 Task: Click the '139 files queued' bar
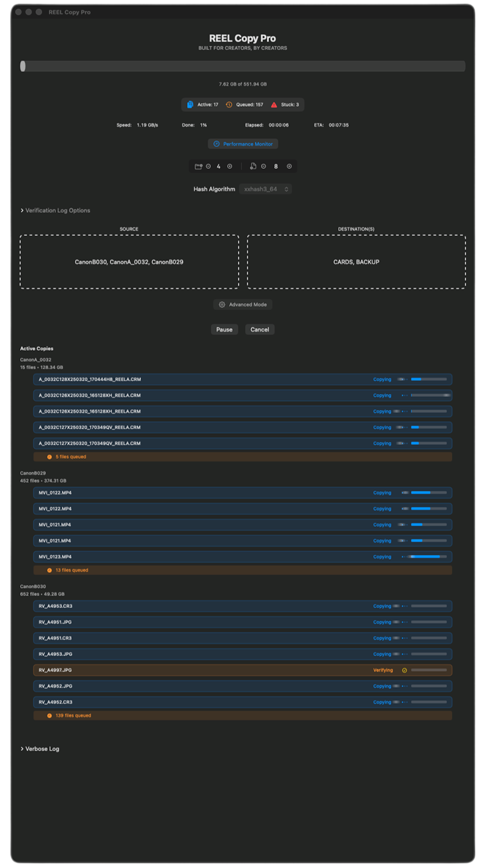tap(243, 716)
